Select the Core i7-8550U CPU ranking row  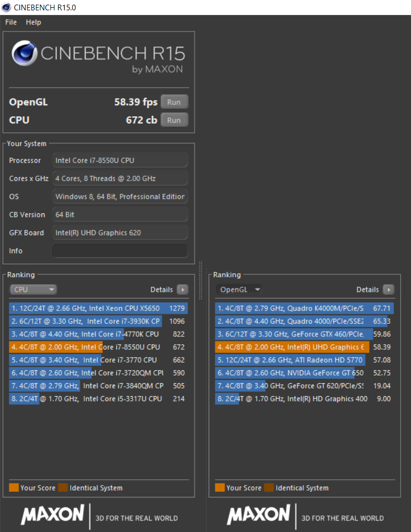click(98, 347)
